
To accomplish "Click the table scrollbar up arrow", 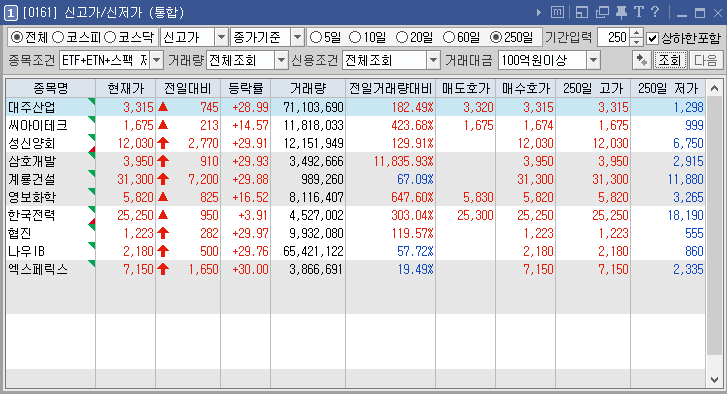I will pos(714,88).
